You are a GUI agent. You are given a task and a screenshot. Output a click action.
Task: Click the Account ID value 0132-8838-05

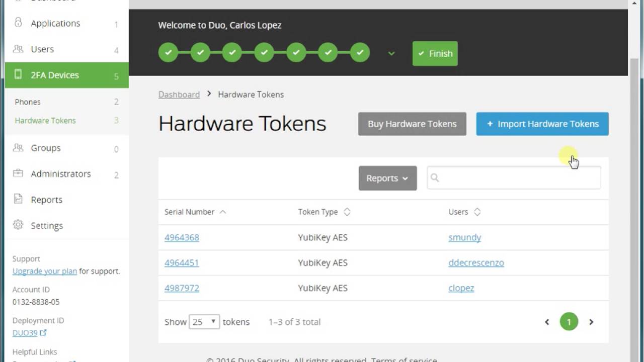click(x=36, y=302)
